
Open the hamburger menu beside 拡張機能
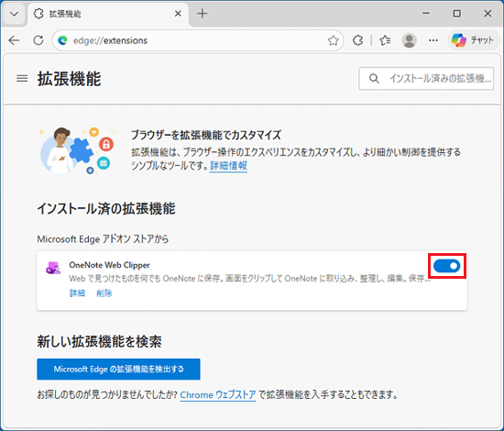tap(22, 79)
